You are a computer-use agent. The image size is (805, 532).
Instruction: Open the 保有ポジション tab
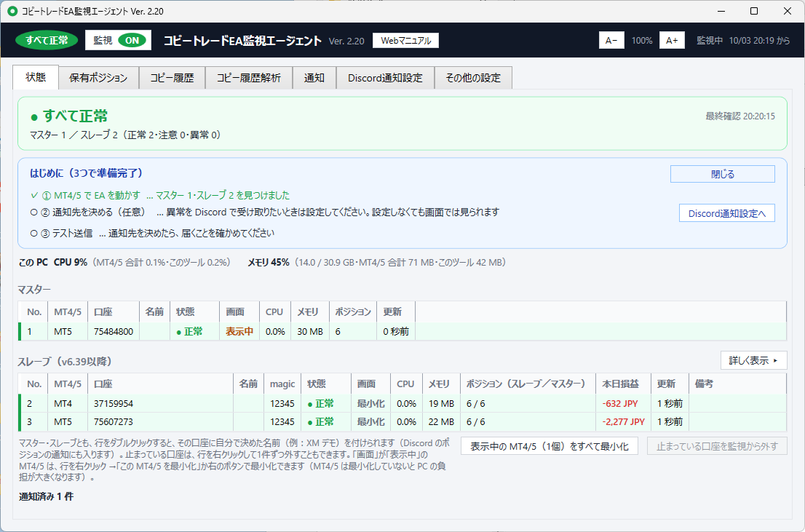(x=98, y=78)
